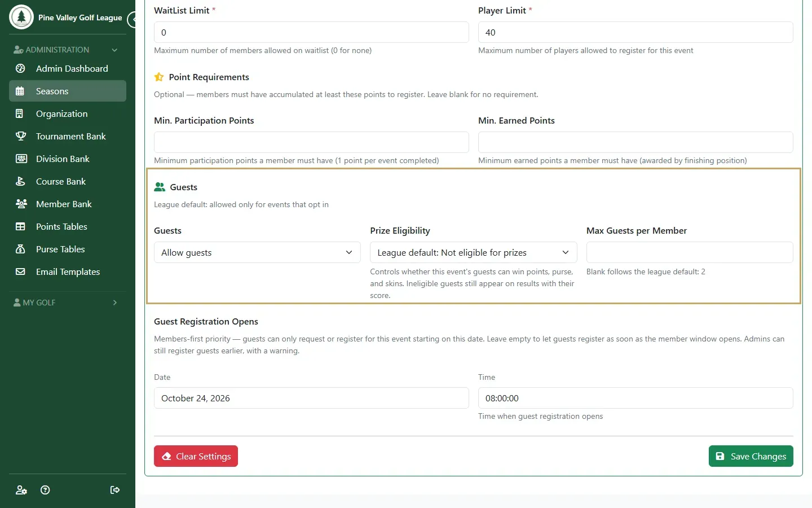Screen dimensions: 812x508
Task: Click the guest registration Date field
Action: [311, 398]
